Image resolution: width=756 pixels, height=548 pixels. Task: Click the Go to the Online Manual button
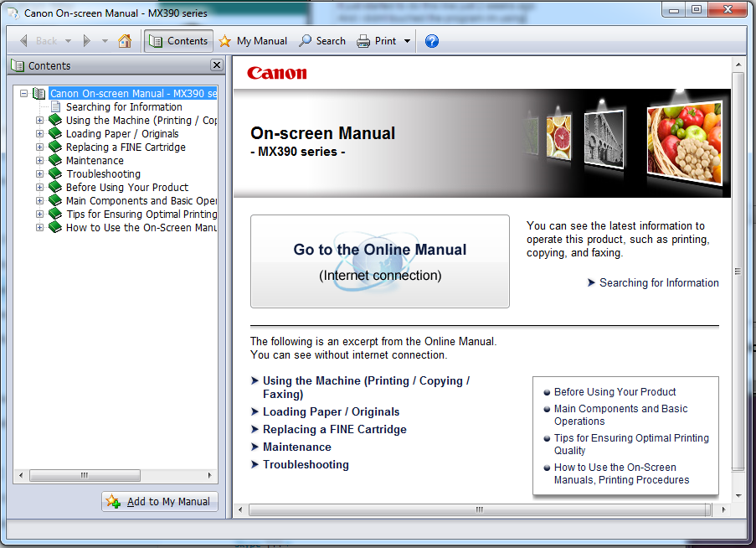tap(380, 261)
